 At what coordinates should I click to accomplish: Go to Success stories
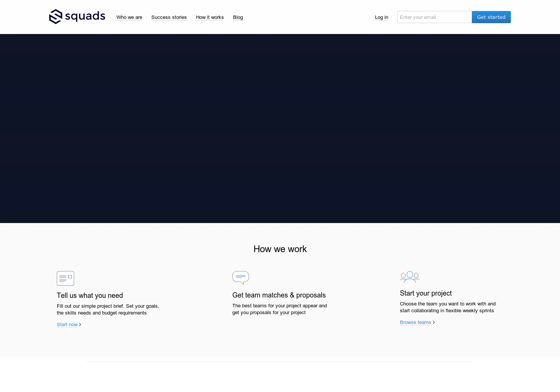169,17
